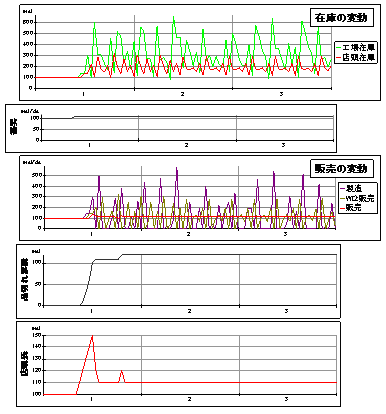Image resolution: width=386 pixels, height=414 pixels.
Task: Click x-axis label 2 of inventory chart
Action: point(182,94)
